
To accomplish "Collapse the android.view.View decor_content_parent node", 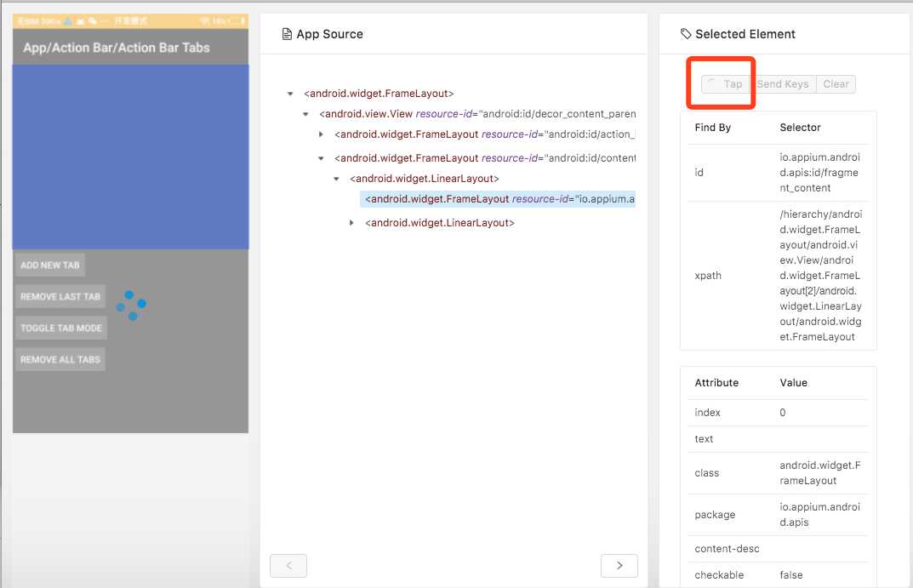I will coord(305,114).
